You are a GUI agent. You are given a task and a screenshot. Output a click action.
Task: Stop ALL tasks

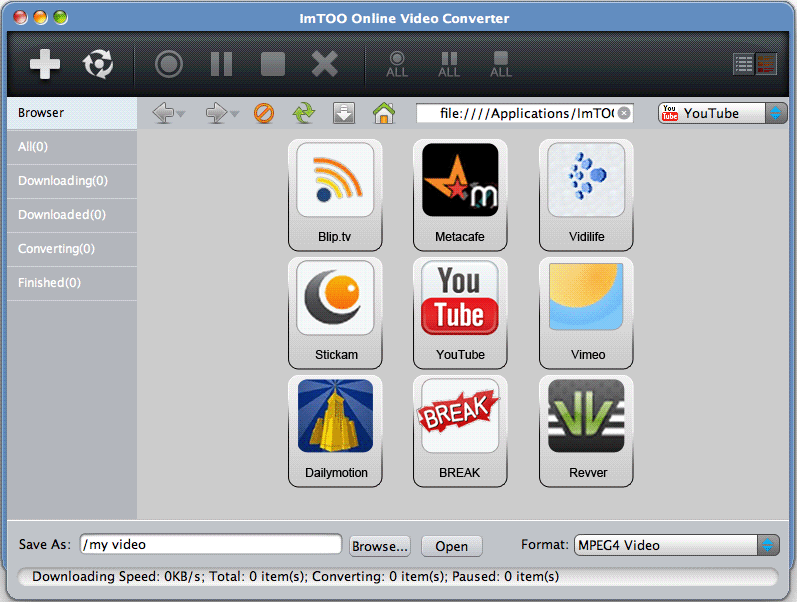point(501,65)
